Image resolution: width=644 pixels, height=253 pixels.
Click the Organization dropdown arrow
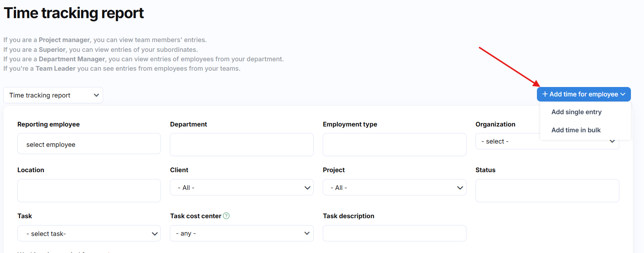click(612, 141)
